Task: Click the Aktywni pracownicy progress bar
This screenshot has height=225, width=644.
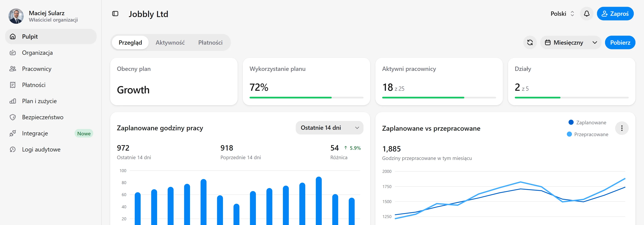Action: (x=439, y=98)
